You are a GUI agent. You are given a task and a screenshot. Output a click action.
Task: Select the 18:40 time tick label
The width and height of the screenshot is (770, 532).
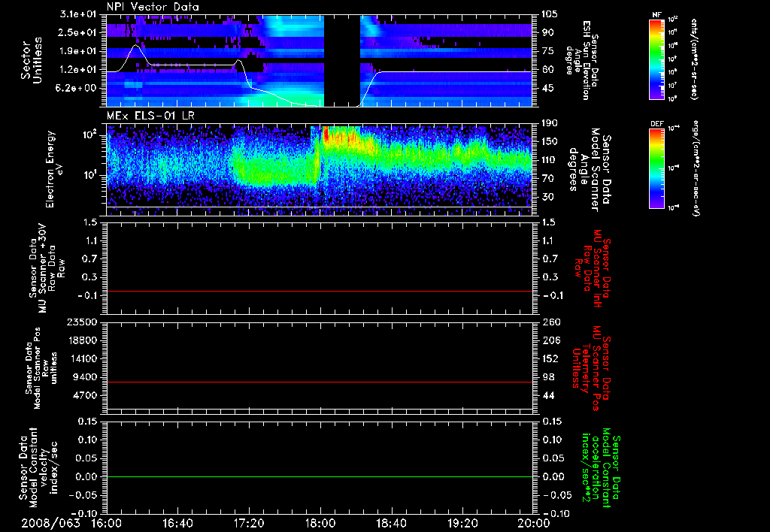pyautogui.click(x=391, y=524)
